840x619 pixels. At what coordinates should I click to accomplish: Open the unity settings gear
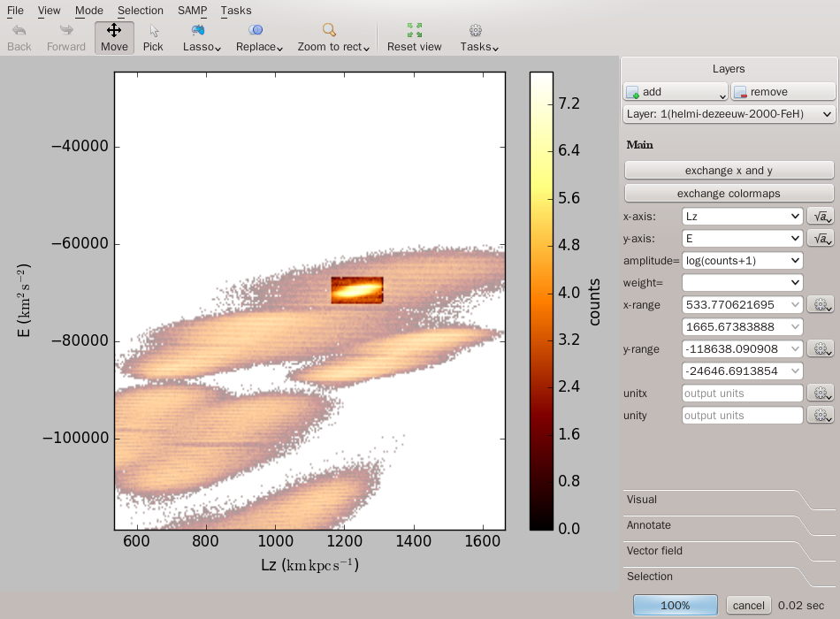tap(820, 415)
